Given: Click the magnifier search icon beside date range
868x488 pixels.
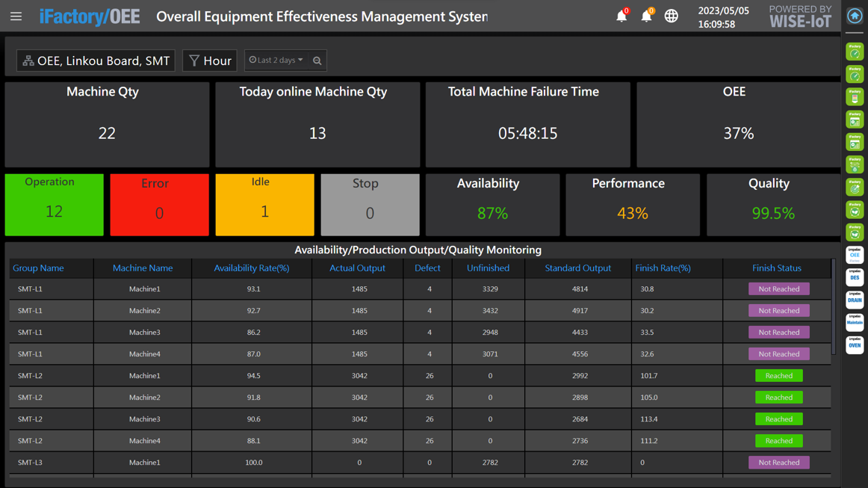Looking at the screenshot, I should (x=317, y=61).
